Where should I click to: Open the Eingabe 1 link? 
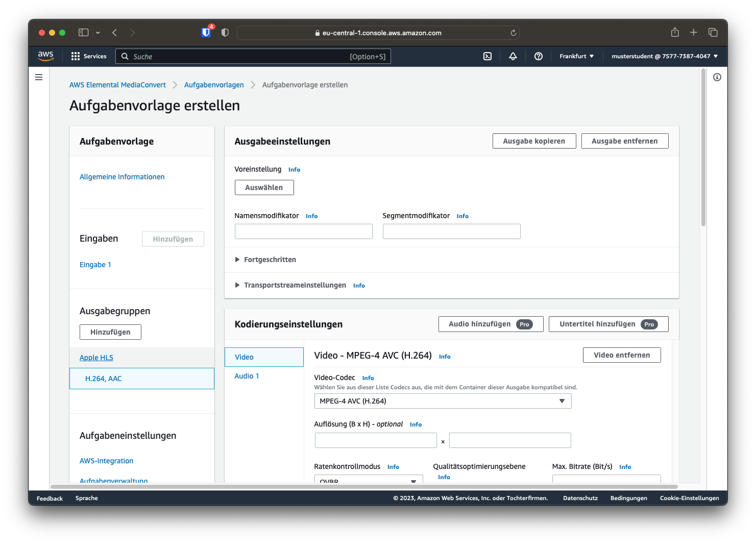[x=95, y=265]
